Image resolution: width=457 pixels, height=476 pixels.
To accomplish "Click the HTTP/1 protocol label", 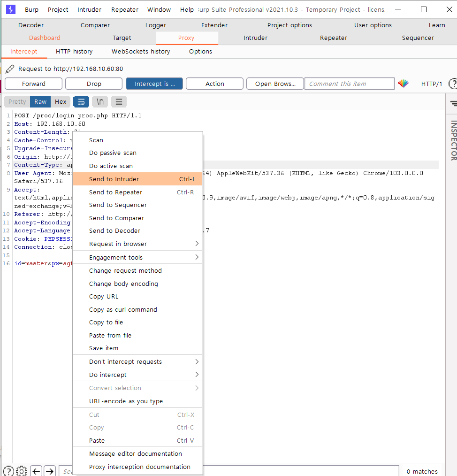I will coord(432,84).
